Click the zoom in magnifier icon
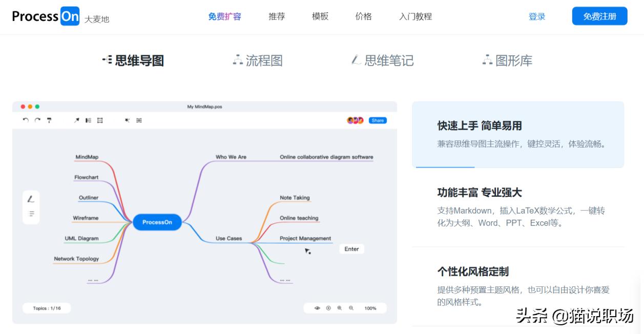 click(x=339, y=308)
